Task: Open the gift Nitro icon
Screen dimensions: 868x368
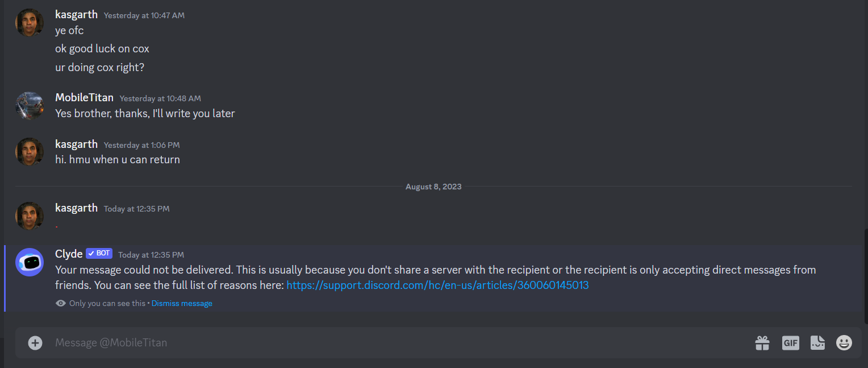Action: (x=762, y=342)
